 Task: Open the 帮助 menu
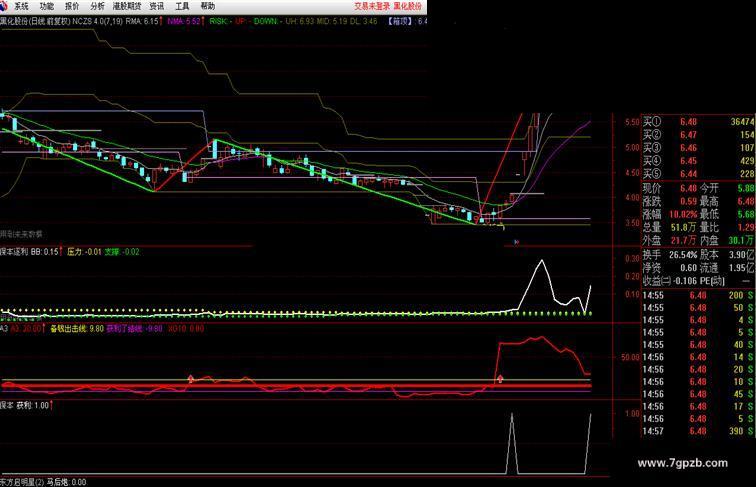(x=207, y=6)
